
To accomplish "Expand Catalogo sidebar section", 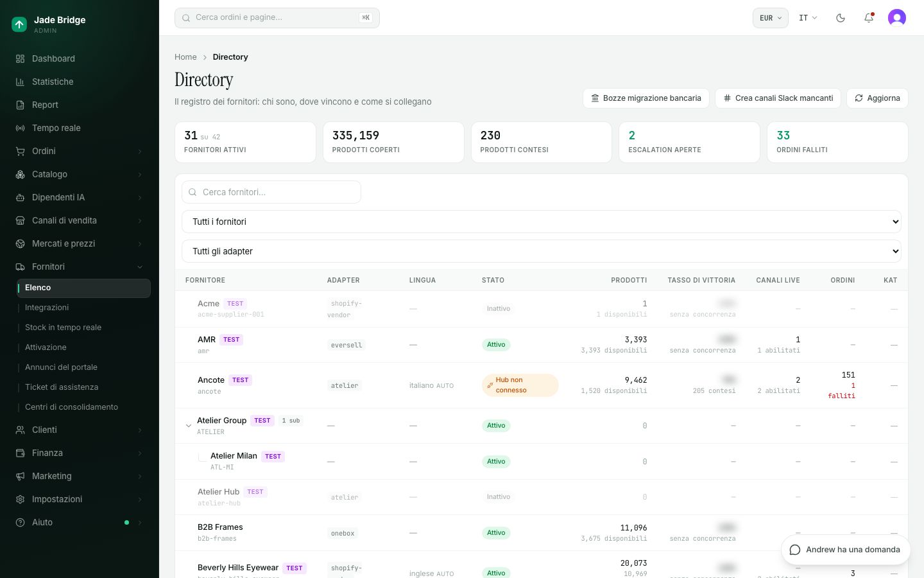I will [x=80, y=174].
